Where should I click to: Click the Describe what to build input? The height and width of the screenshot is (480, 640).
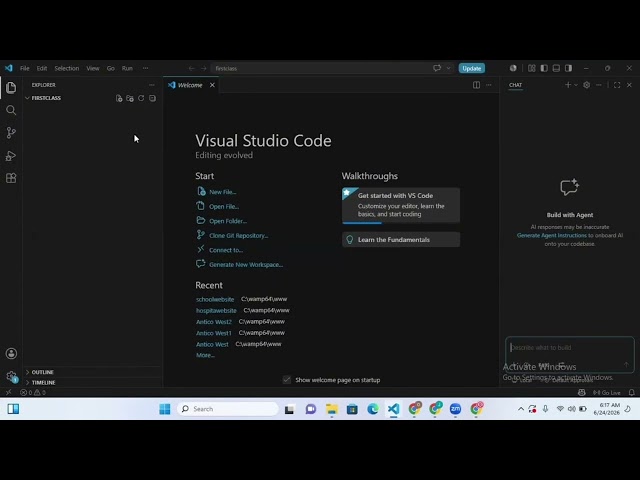569,348
